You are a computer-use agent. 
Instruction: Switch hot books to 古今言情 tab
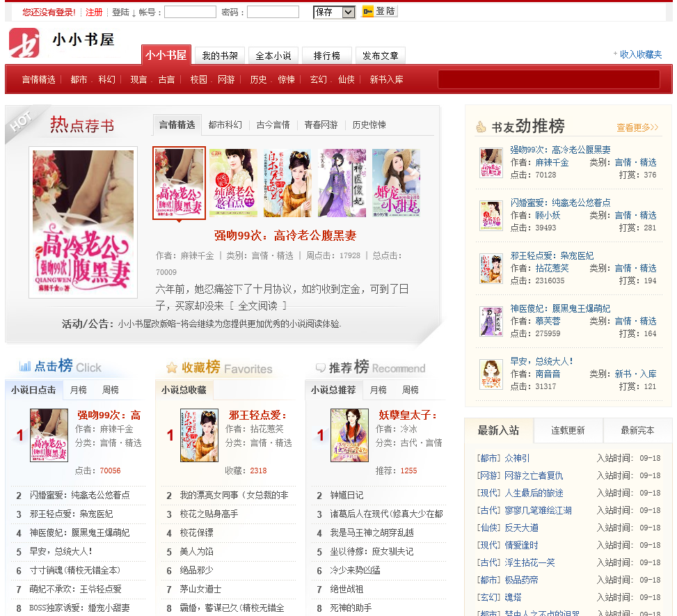click(x=273, y=125)
